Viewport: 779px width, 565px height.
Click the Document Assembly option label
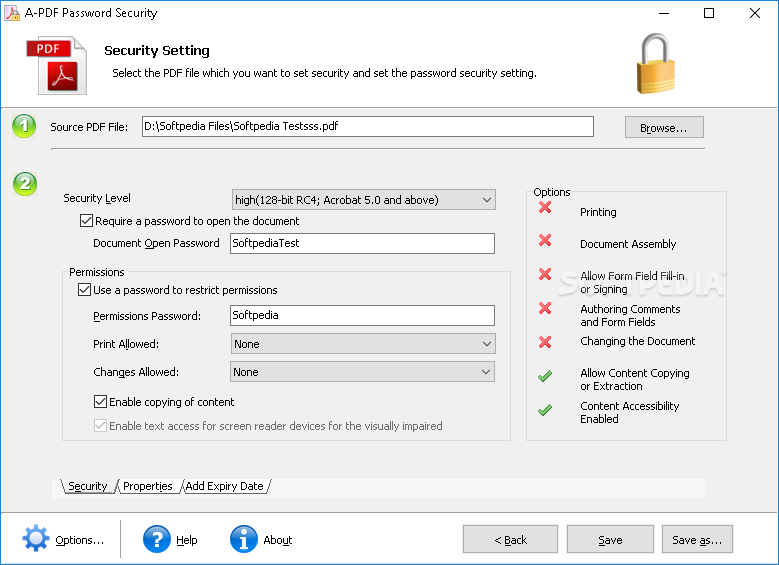(628, 244)
